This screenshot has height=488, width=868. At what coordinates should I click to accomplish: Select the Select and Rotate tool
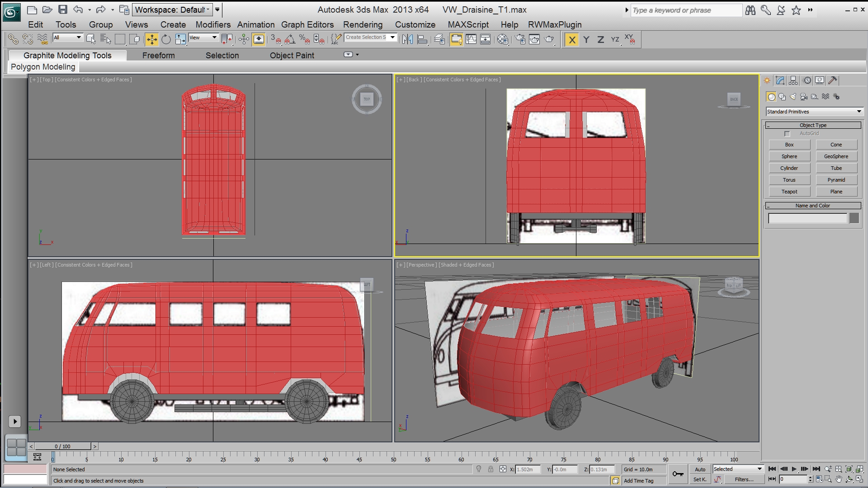(166, 40)
